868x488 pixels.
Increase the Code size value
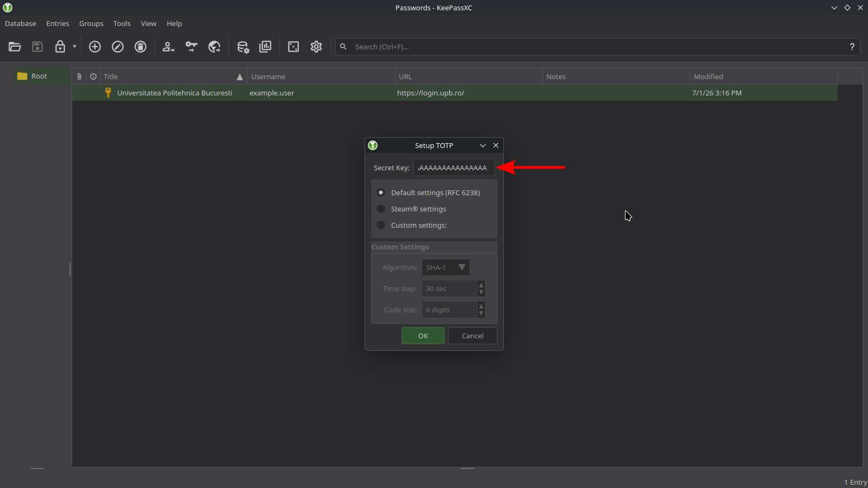[481, 306]
